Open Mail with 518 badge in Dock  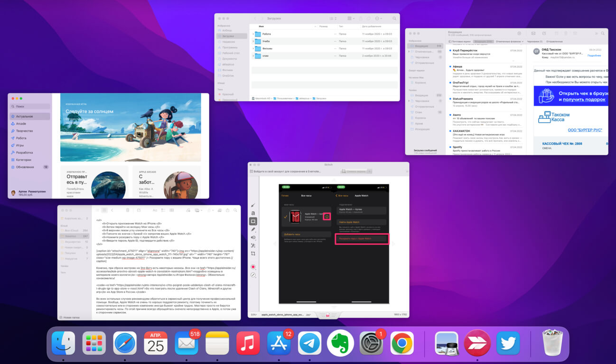[x=187, y=343]
